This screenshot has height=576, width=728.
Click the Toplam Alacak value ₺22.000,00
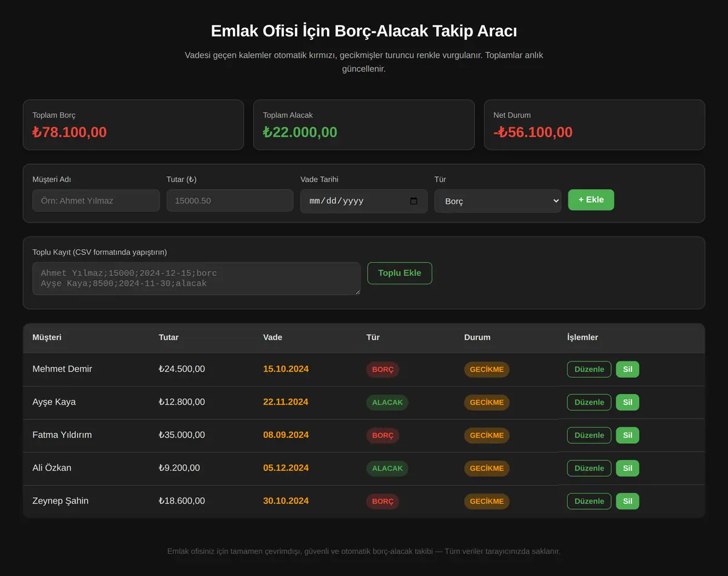click(300, 132)
